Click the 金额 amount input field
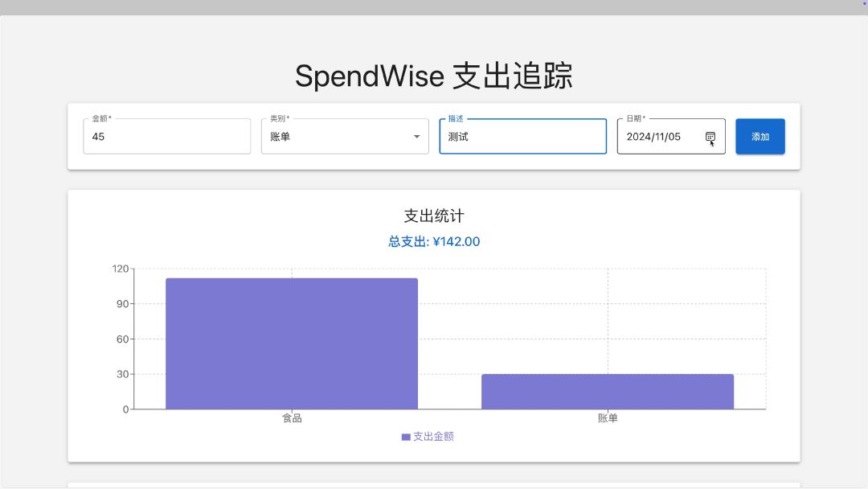 click(166, 136)
